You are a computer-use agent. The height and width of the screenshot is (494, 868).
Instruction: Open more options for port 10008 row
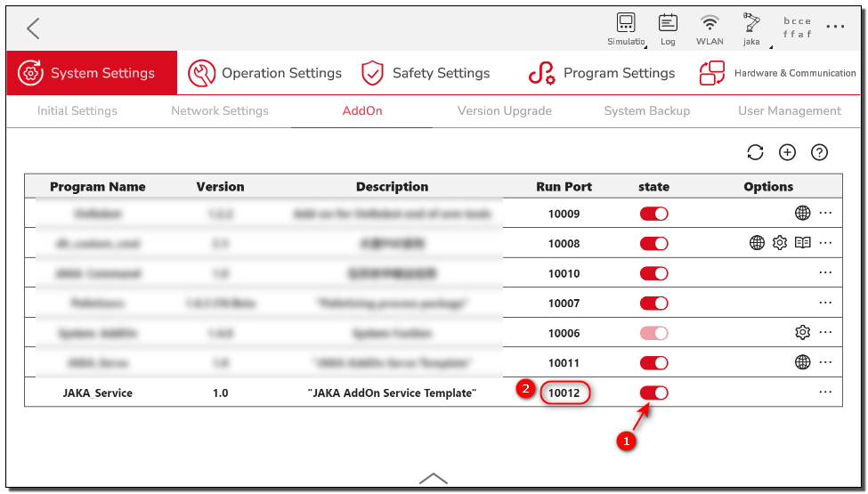pyautogui.click(x=825, y=243)
